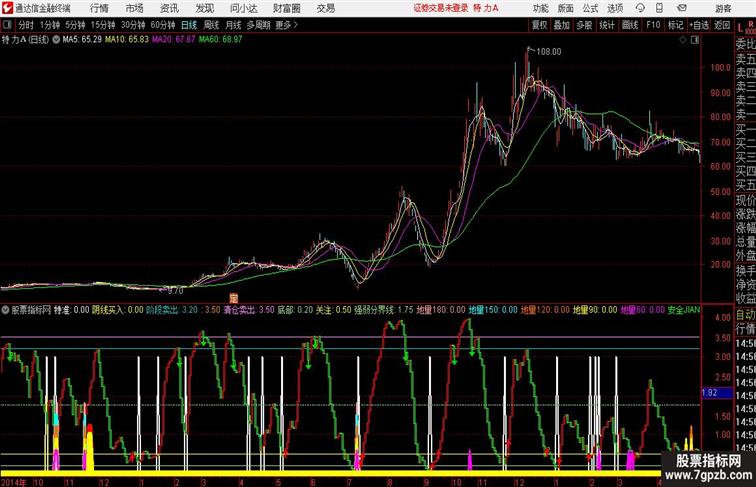Screen dimensions: 756x487
Task: Open the mail envelope icon
Action: point(682,8)
